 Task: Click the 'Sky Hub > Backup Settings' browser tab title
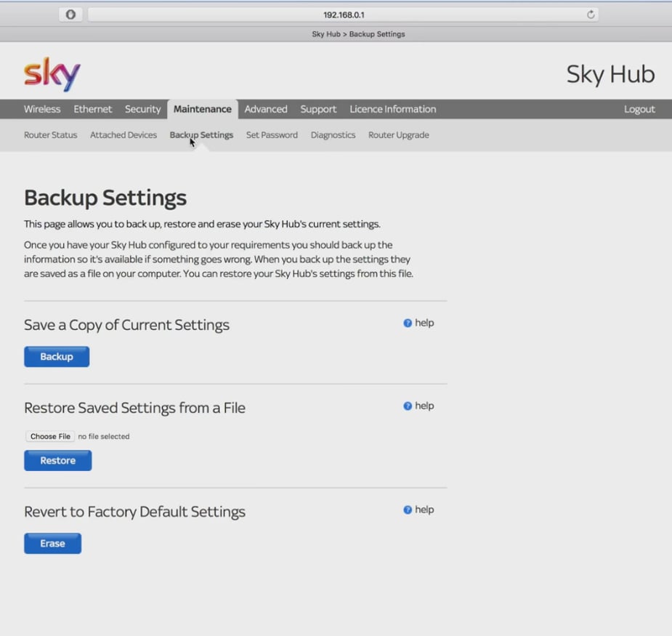coord(358,34)
